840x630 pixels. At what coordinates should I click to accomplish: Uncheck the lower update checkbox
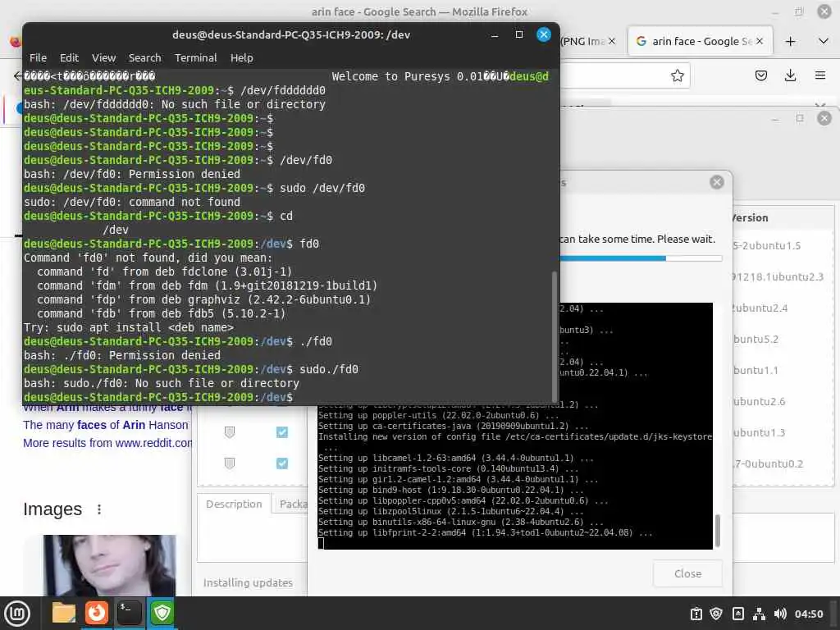(282, 463)
